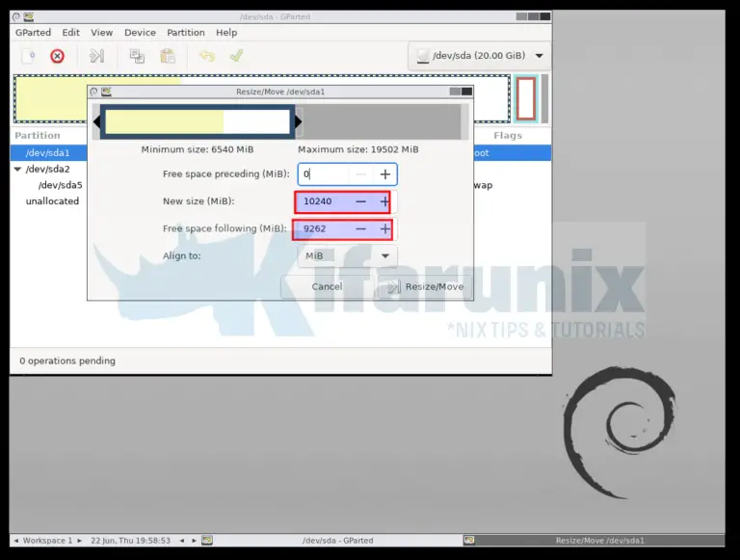Click the Free space preceding input field
This screenshot has width=740, height=560.
[324, 174]
